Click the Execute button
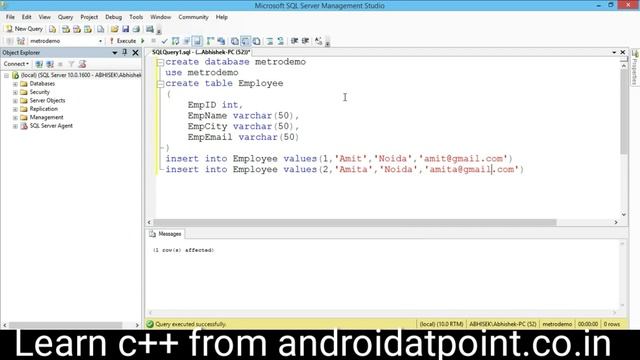 (x=123, y=41)
